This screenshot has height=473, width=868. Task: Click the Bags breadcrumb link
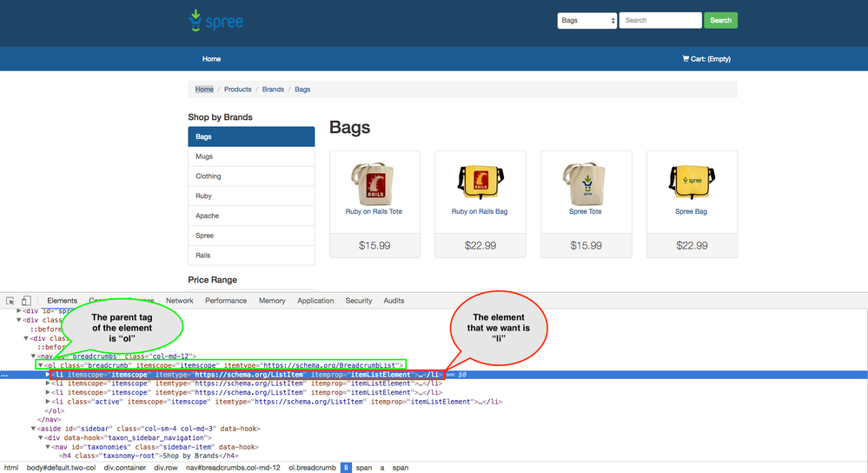(302, 90)
